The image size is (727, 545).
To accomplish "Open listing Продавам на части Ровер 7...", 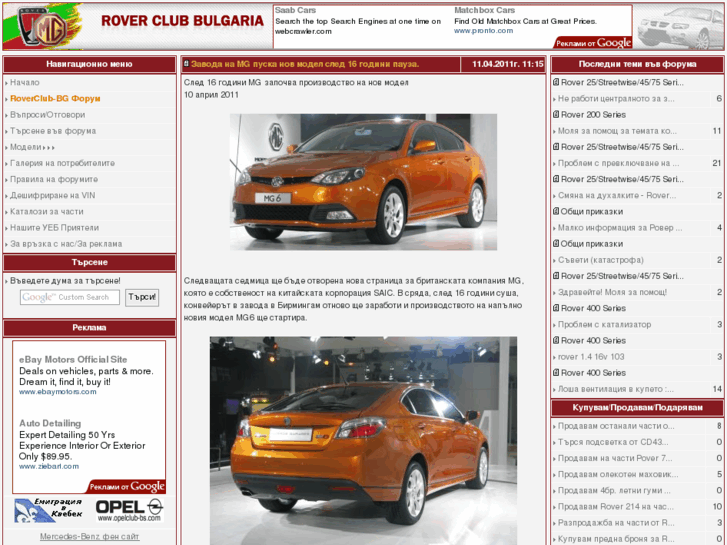I will pyautogui.click(x=615, y=458).
